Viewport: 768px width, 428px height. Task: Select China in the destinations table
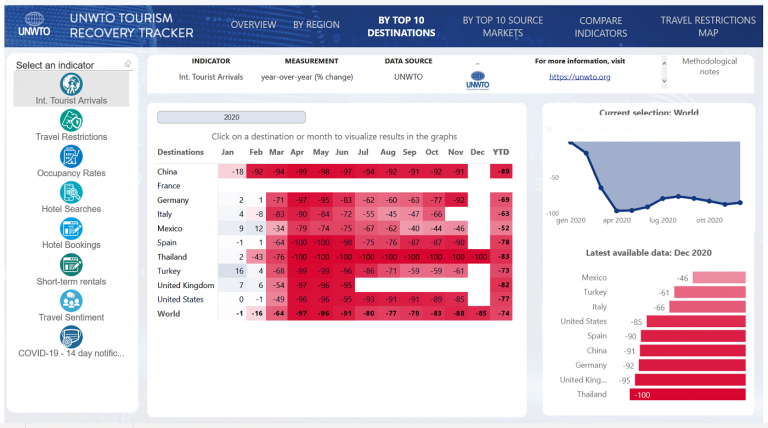click(x=167, y=171)
